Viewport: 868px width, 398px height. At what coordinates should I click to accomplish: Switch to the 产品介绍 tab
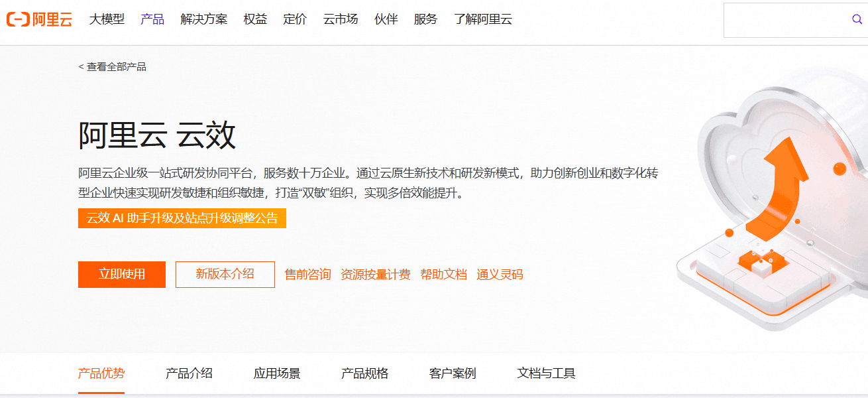[189, 373]
